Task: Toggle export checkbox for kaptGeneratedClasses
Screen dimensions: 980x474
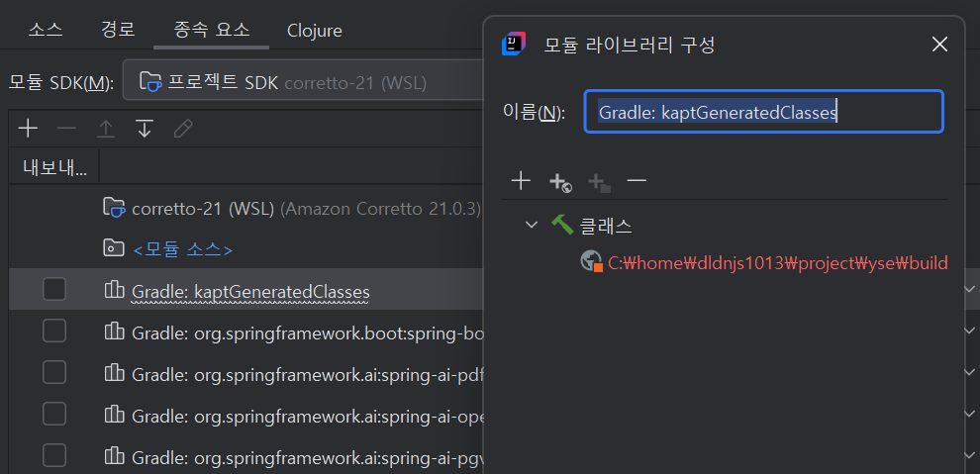Action: [54, 289]
